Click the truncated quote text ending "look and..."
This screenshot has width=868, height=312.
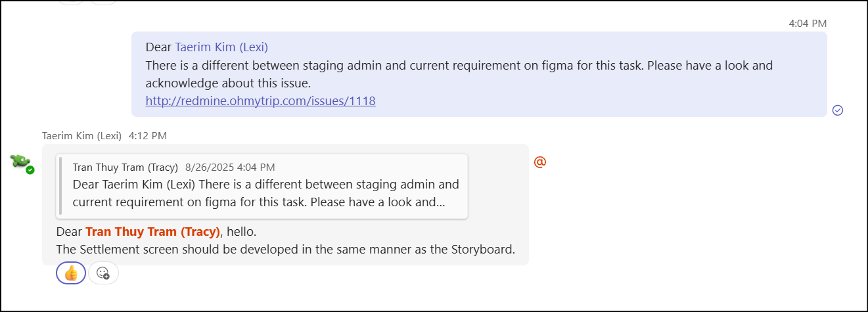(x=259, y=202)
